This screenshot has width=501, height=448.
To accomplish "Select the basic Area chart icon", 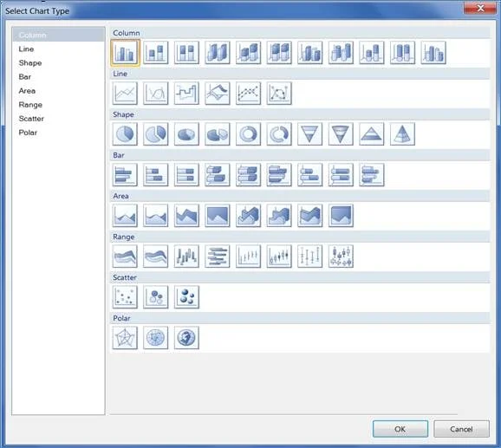I will (125, 216).
